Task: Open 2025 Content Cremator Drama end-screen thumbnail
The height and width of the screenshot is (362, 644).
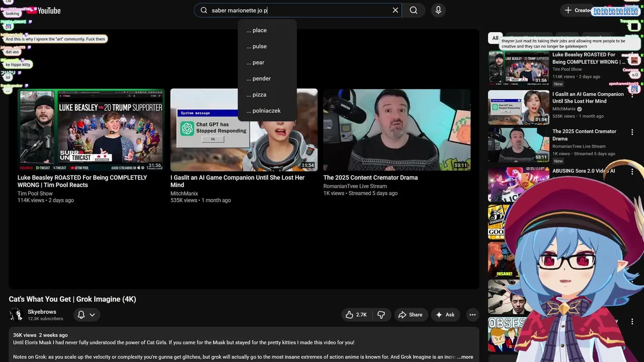Action: (x=397, y=130)
